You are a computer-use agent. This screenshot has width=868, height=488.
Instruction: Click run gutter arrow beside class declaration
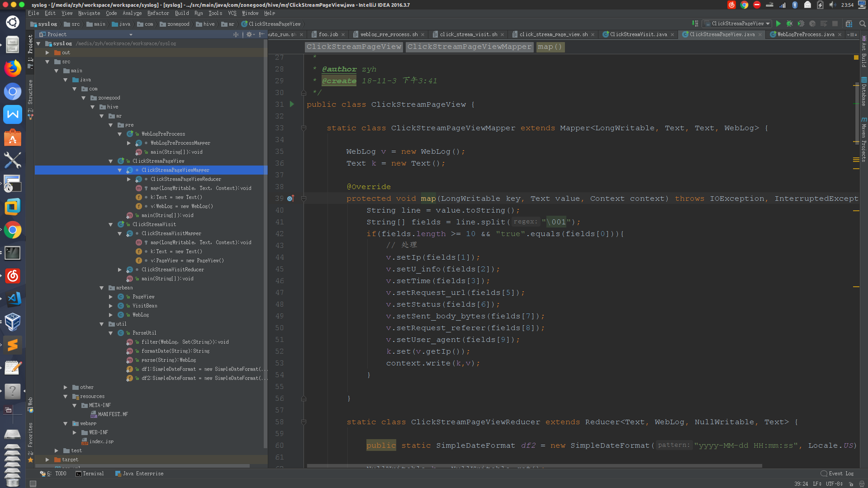tap(292, 104)
